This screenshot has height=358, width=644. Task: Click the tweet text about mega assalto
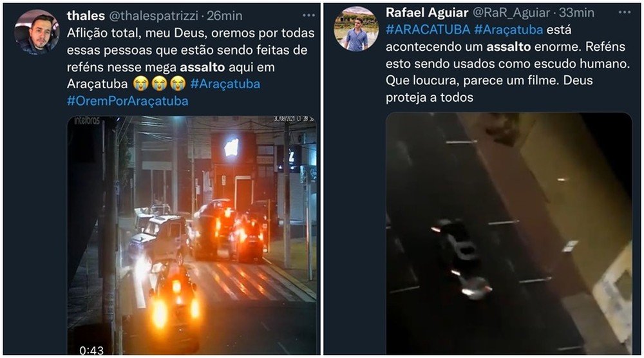pos(191,67)
